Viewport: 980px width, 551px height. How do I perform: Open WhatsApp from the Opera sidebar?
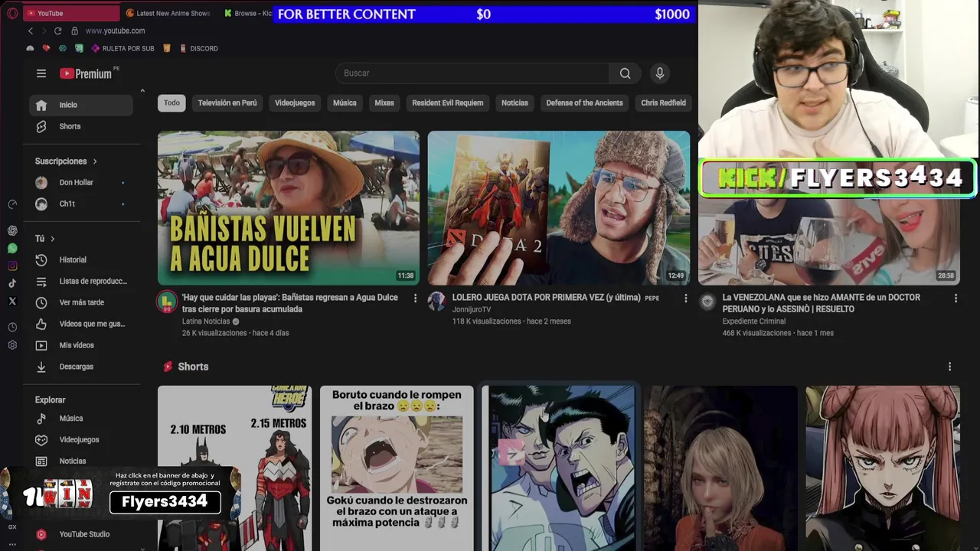pyautogui.click(x=12, y=248)
